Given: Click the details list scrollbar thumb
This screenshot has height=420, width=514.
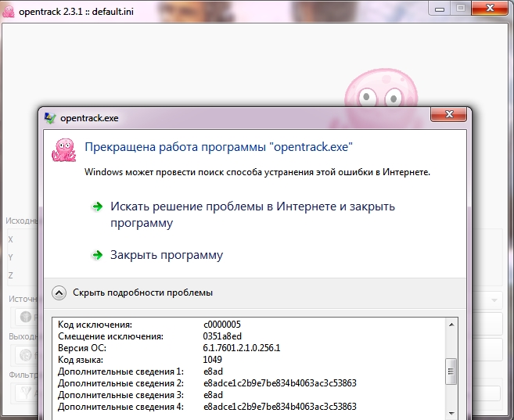Looking at the screenshot, I should (451, 372).
